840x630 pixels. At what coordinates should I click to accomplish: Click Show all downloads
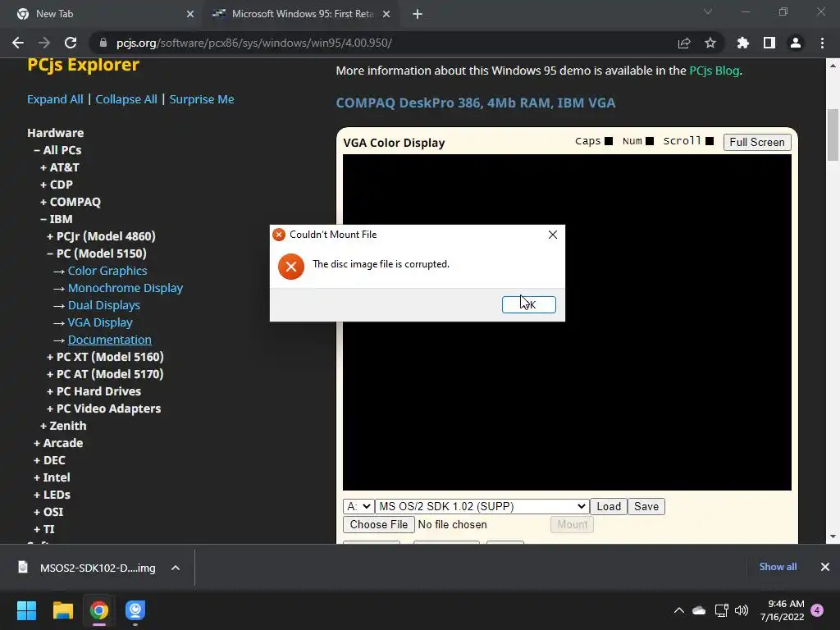pos(778,567)
